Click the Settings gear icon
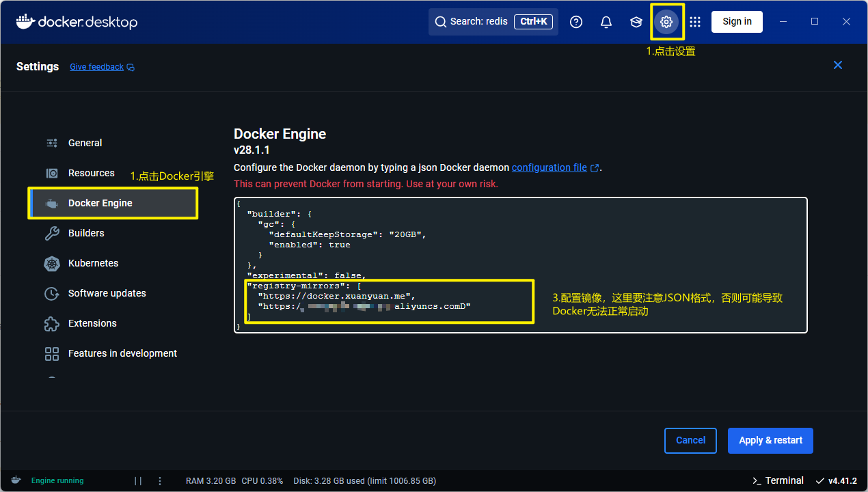868x492 pixels. tap(666, 22)
